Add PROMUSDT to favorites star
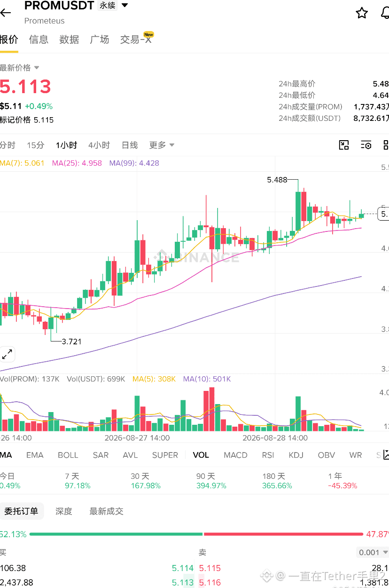Viewport: 389px width, 588px height. click(x=362, y=13)
